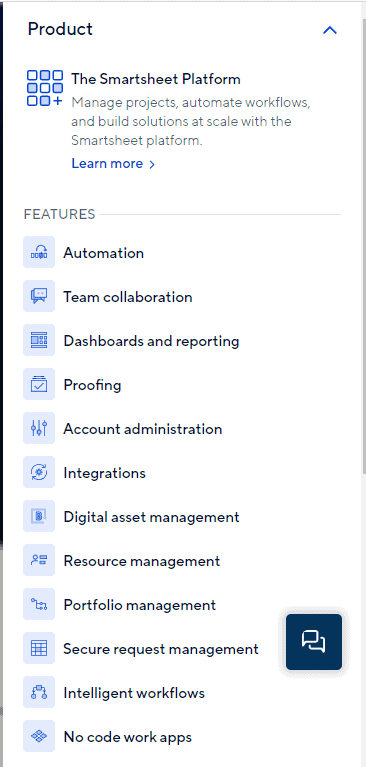This screenshot has height=767, width=366.
Task: Open the Account administration link
Action: tap(143, 429)
